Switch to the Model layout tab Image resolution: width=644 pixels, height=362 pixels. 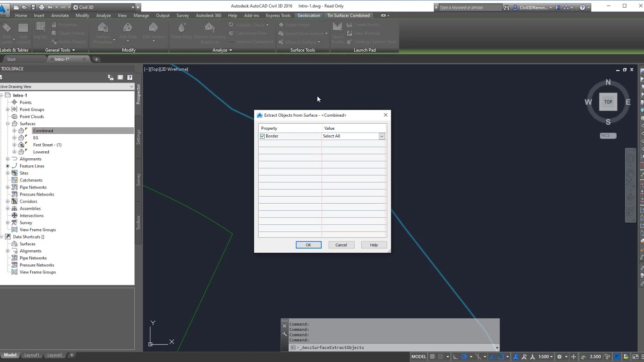tap(10, 355)
